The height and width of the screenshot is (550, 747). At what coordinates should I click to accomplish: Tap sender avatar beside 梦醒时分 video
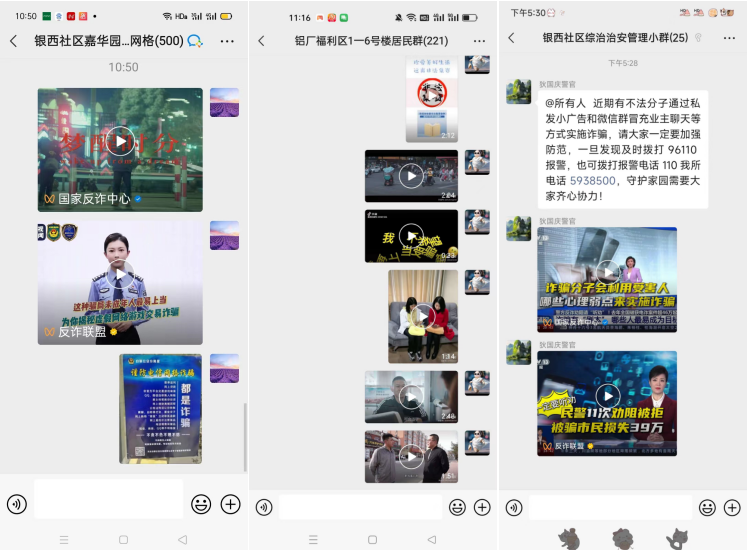[x=224, y=102]
